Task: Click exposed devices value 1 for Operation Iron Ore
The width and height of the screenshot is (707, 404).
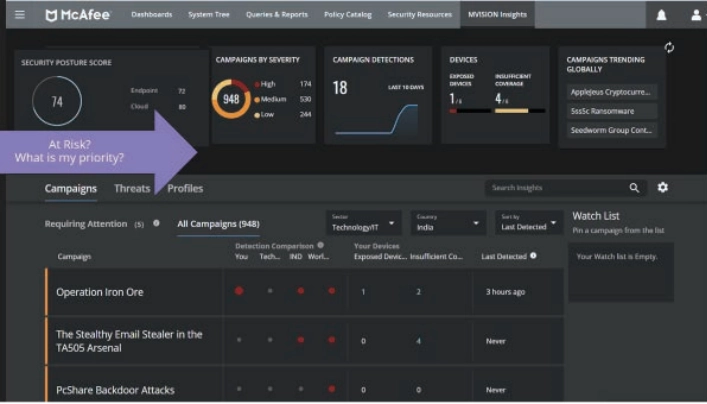Action: [x=363, y=292]
